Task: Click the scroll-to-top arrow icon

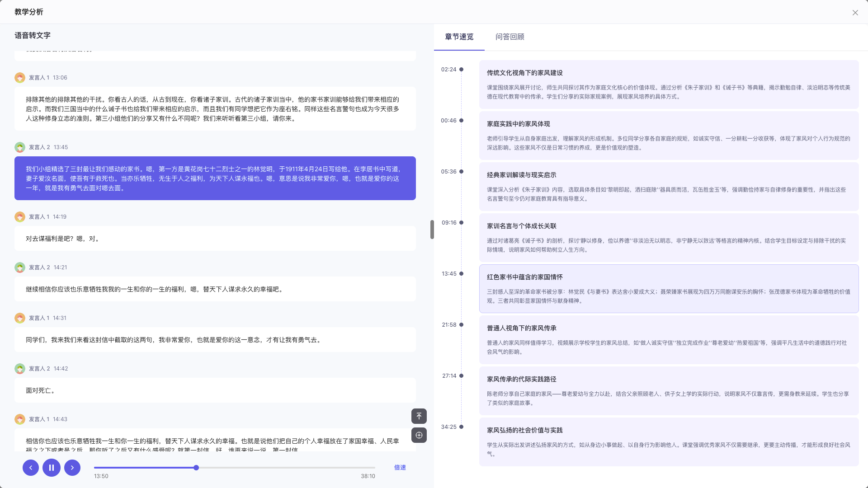Action: 419,416
